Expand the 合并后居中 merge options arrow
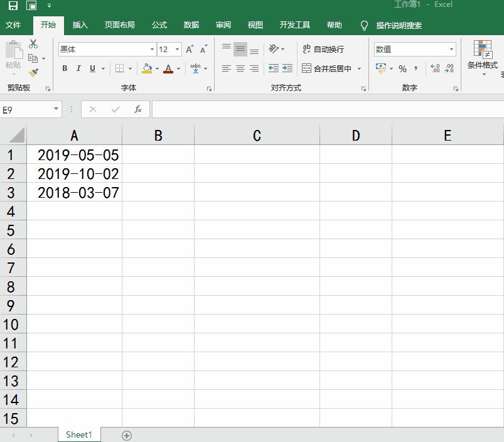The image size is (504, 442). tap(360, 69)
